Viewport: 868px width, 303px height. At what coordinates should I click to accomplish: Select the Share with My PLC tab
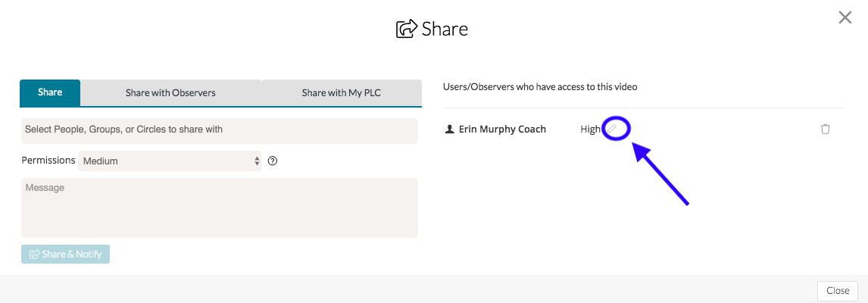pos(341,92)
